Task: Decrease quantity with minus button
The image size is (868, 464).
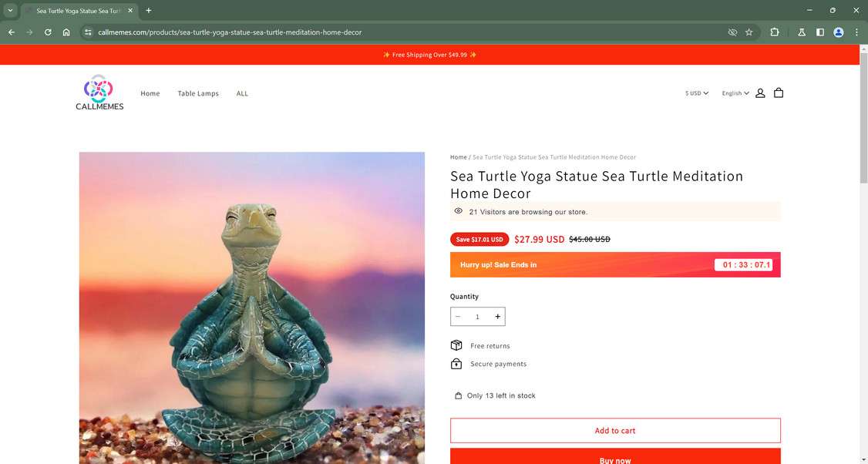Action: click(458, 317)
